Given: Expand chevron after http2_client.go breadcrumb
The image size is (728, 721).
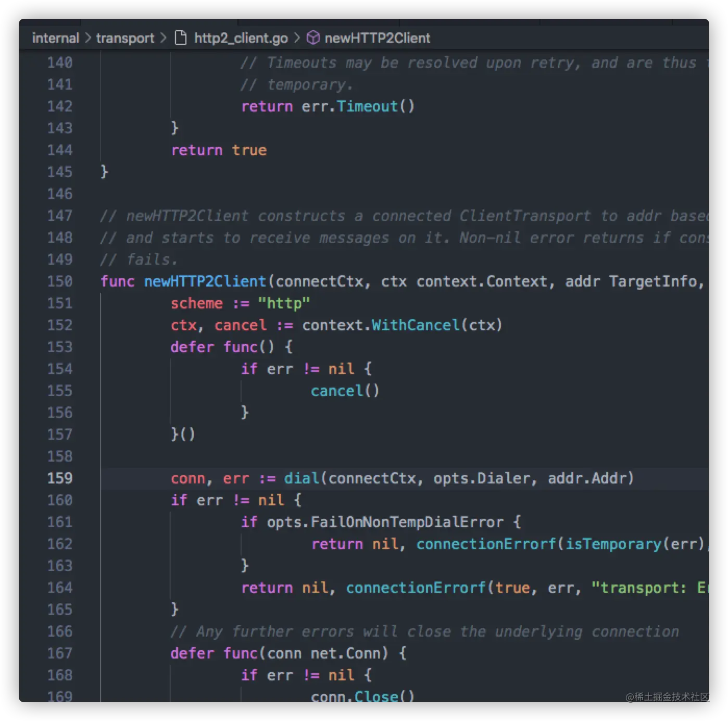Looking at the screenshot, I should (297, 38).
